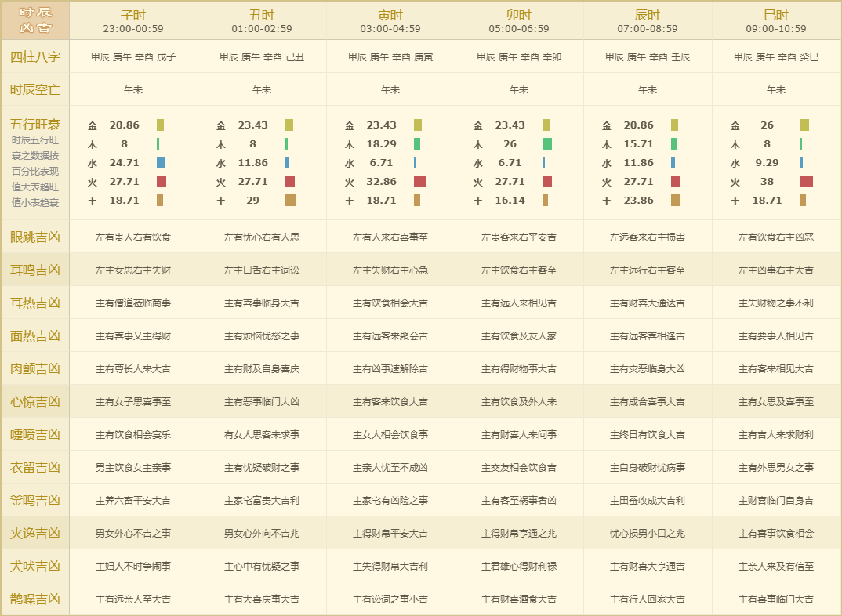Viewport: 842px width, 616px height.
Task: Click the 釜鸣吉凶 row label
Action: 35,500
